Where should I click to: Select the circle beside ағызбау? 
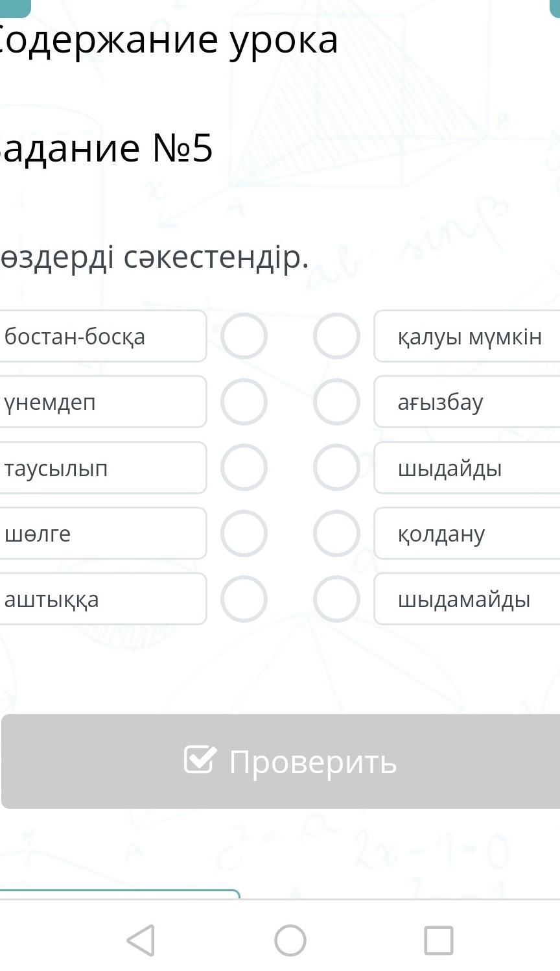(x=336, y=402)
